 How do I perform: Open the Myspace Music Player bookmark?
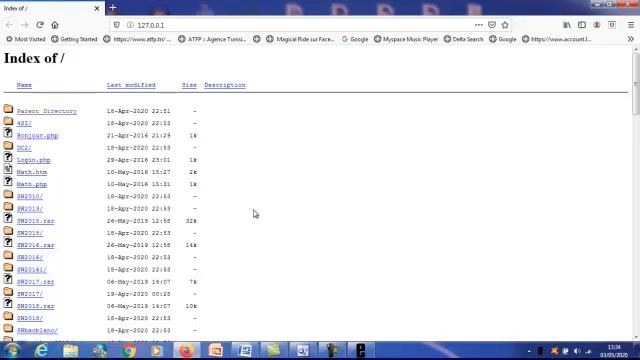point(406,39)
